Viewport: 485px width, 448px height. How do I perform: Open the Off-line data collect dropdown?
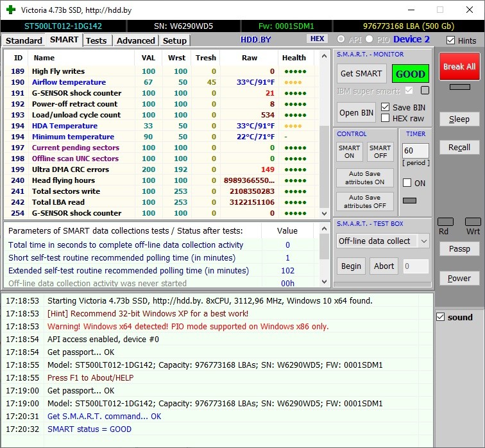pos(383,241)
